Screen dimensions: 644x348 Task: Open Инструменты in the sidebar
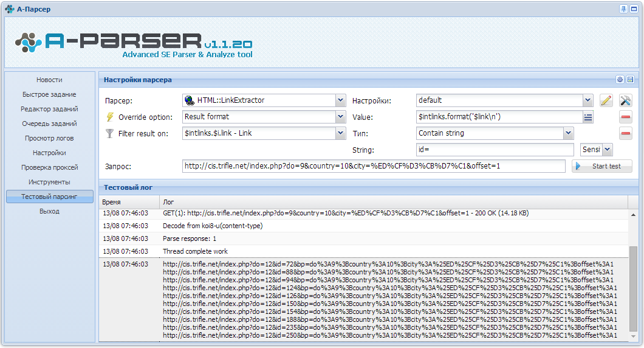click(x=49, y=182)
